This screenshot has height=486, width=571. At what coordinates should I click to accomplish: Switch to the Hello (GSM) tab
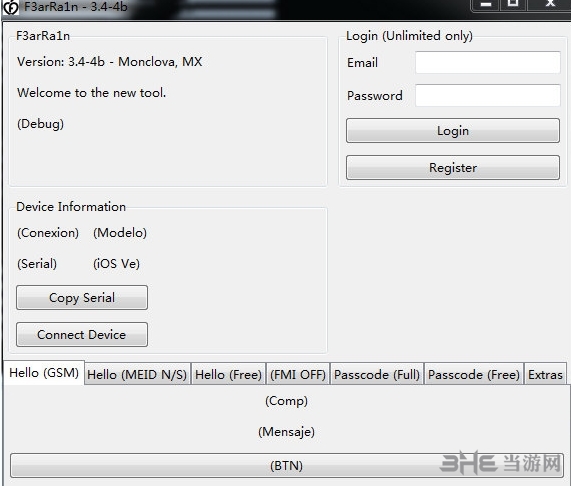(x=44, y=373)
